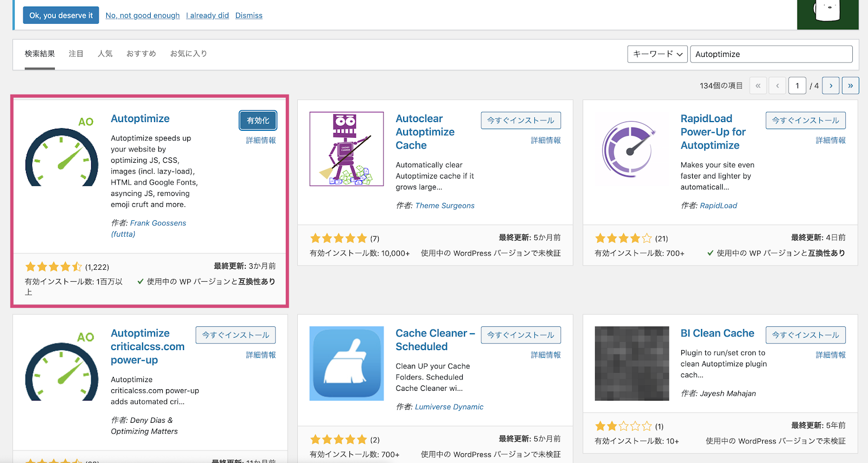868x463 pixels.
Task: Click the current page number field
Action: pyautogui.click(x=797, y=86)
